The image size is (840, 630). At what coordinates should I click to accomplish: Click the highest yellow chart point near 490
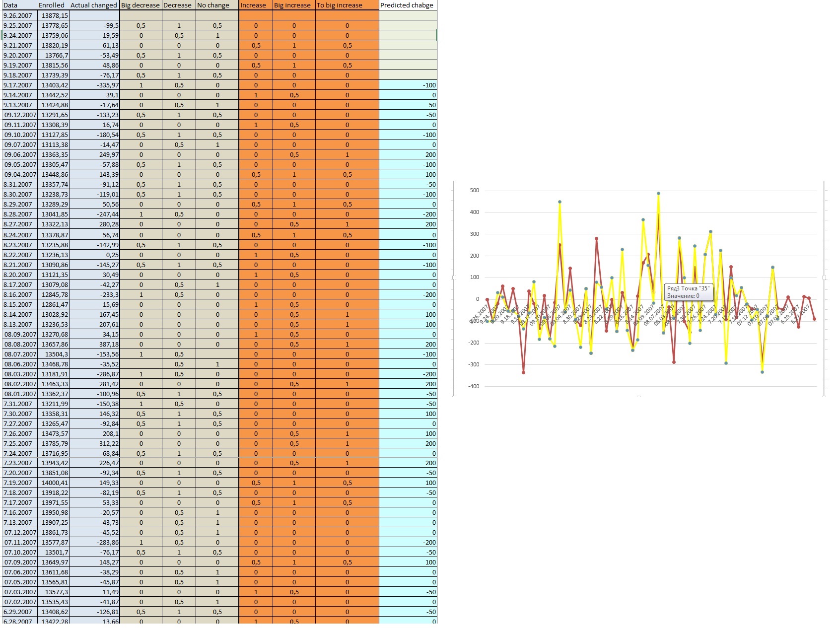point(658,194)
